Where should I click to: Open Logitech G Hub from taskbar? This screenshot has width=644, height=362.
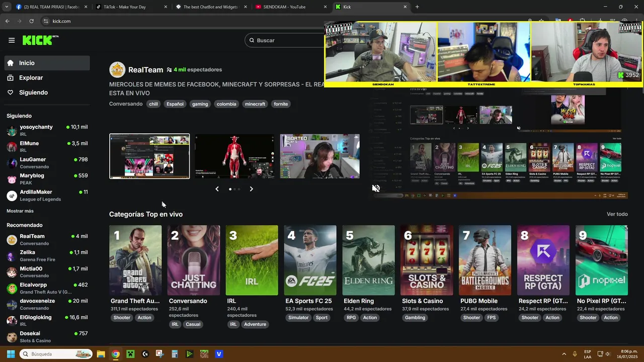(145, 354)
